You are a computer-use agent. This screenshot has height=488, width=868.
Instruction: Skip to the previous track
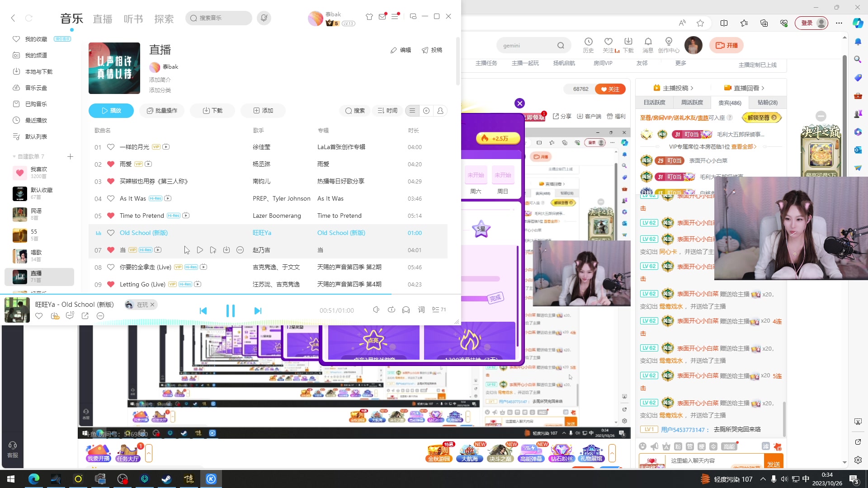tap(203, 310)
